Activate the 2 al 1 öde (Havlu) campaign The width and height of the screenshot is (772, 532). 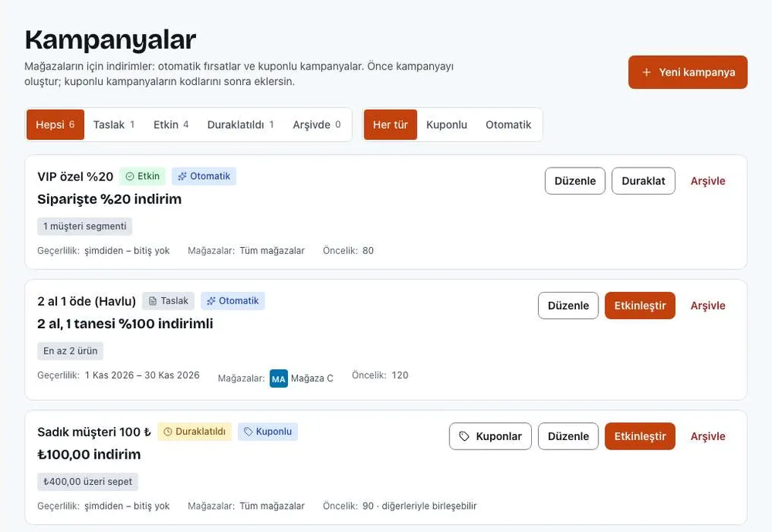[x=640, y=306]
